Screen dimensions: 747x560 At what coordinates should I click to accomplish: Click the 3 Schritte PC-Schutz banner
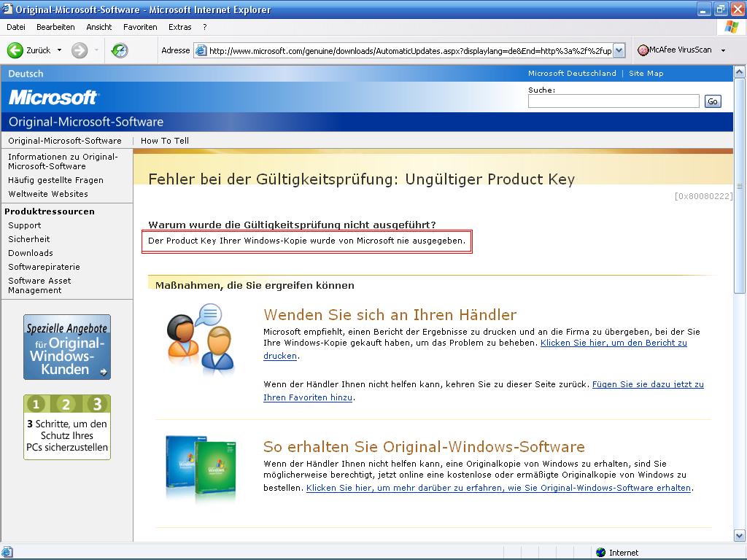pyautogui.click(x=67, y=427)
